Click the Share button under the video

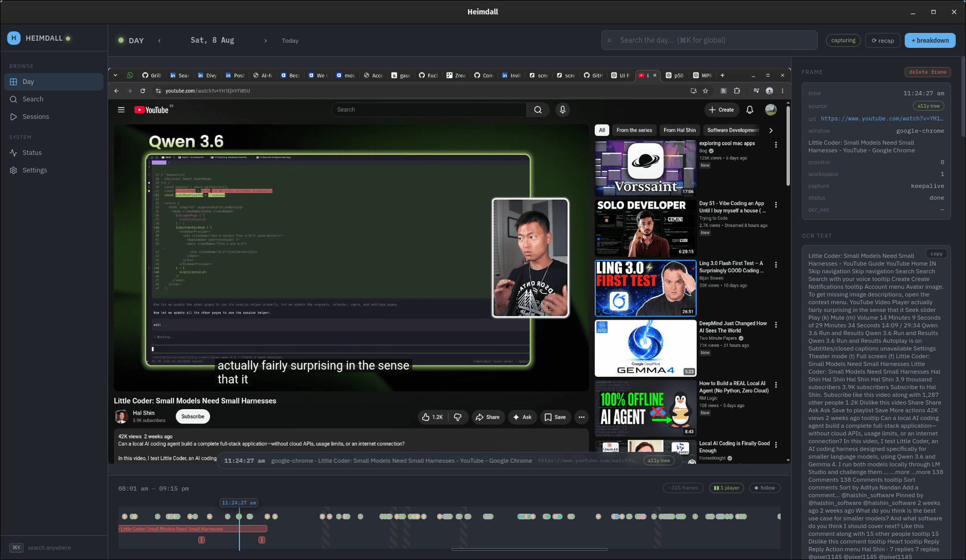coord(487,417)
